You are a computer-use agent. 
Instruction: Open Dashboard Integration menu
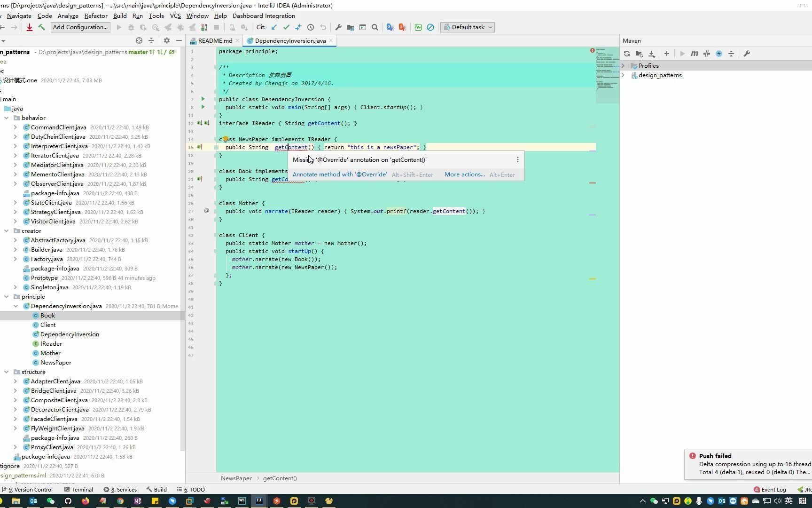[x=264, y=16]
